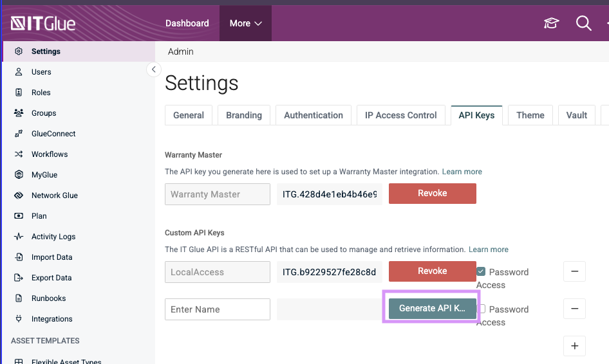Click the Integrations plug icon

tap(19, 319)
